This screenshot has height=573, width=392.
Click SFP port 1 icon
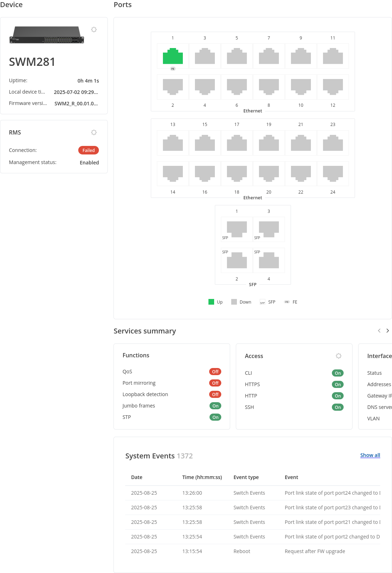(x=237, y=229)
